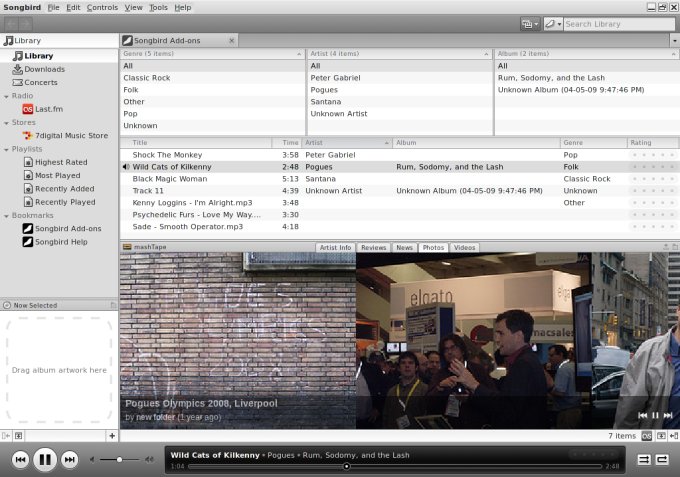Switch to the Videos tab in mashTape

click(464, 247)
